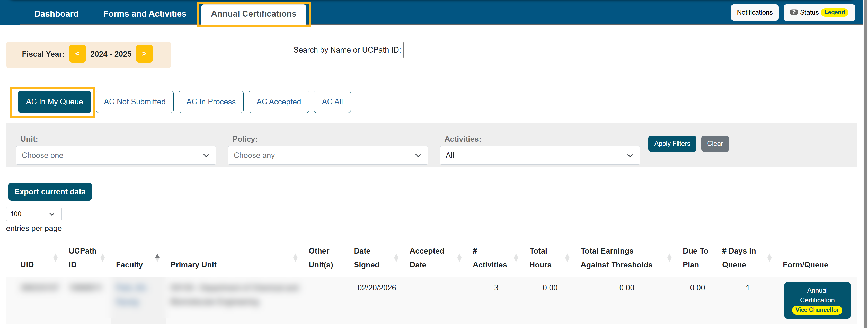Image resolution: width=868 pixels, height=328 pixels.
Task: Click the Apply Filters button
Action: click(672, 144)
